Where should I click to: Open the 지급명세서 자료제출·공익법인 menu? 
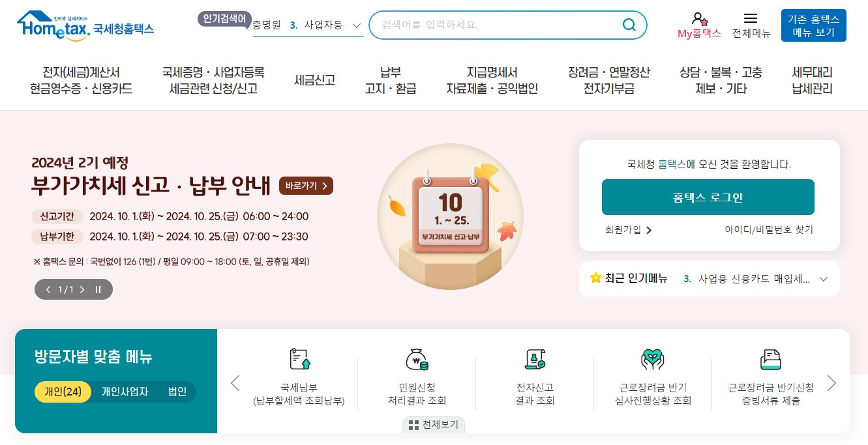click(x=492, y=80)
